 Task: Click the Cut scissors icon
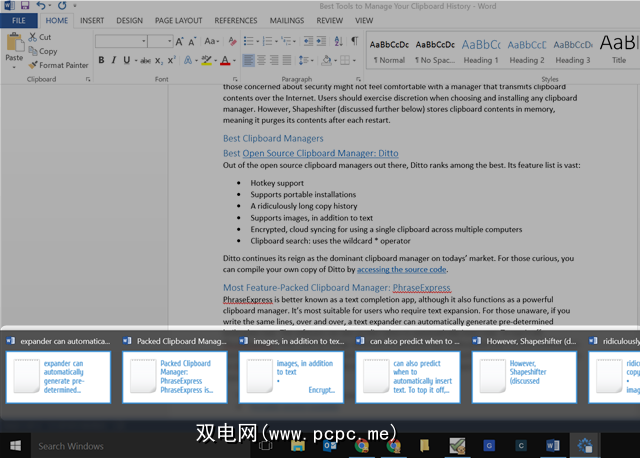[x=33, y=37]
